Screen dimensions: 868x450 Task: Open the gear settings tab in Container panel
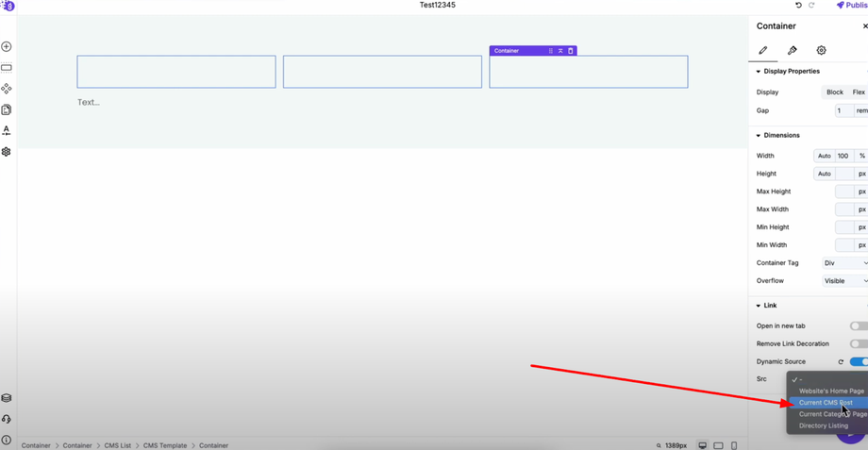coord(821,50)
